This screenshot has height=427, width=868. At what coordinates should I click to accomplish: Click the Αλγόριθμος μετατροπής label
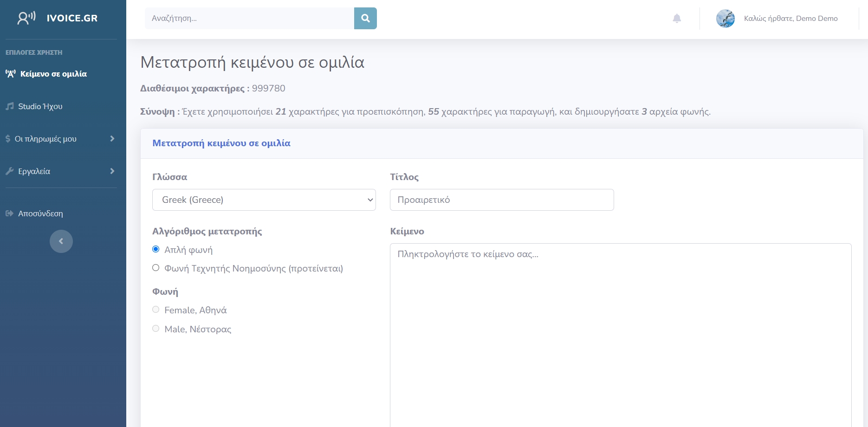pyautogui.click(x=207, y=231)
